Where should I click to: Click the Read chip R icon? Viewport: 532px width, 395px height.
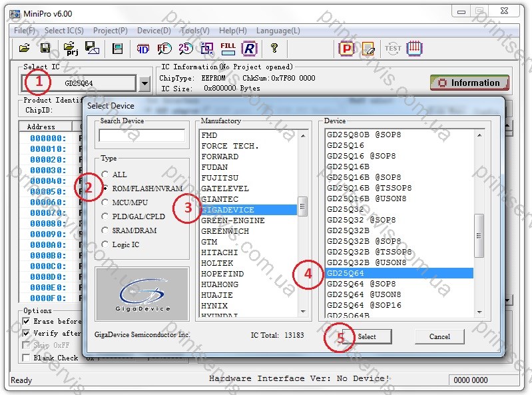(250, 49)
